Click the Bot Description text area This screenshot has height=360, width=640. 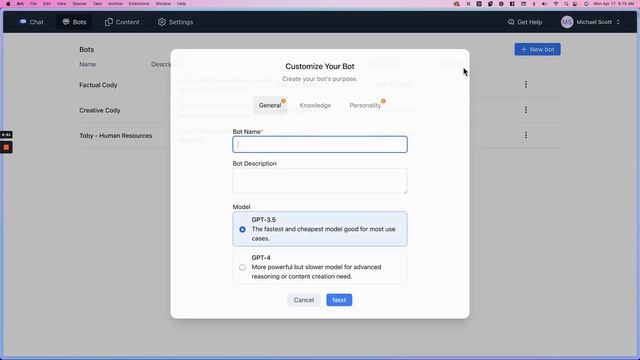[320, 181]
